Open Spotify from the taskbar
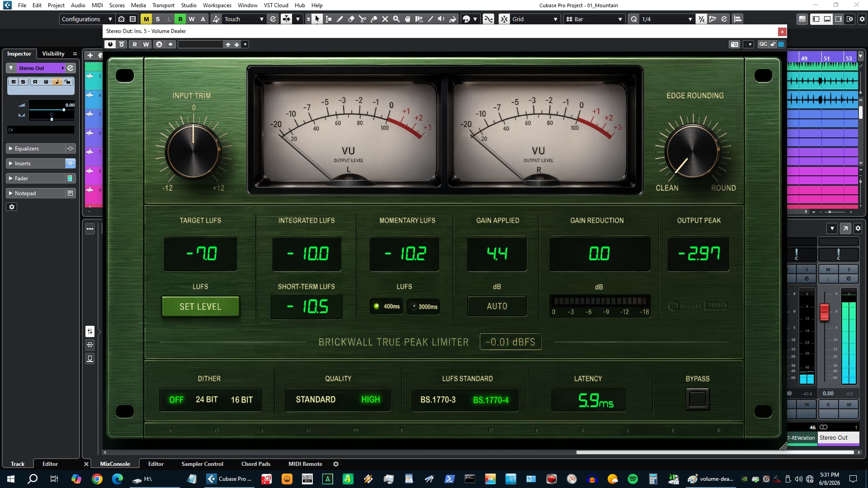This screenshot has width=868, height=488. tap(633, 479)
